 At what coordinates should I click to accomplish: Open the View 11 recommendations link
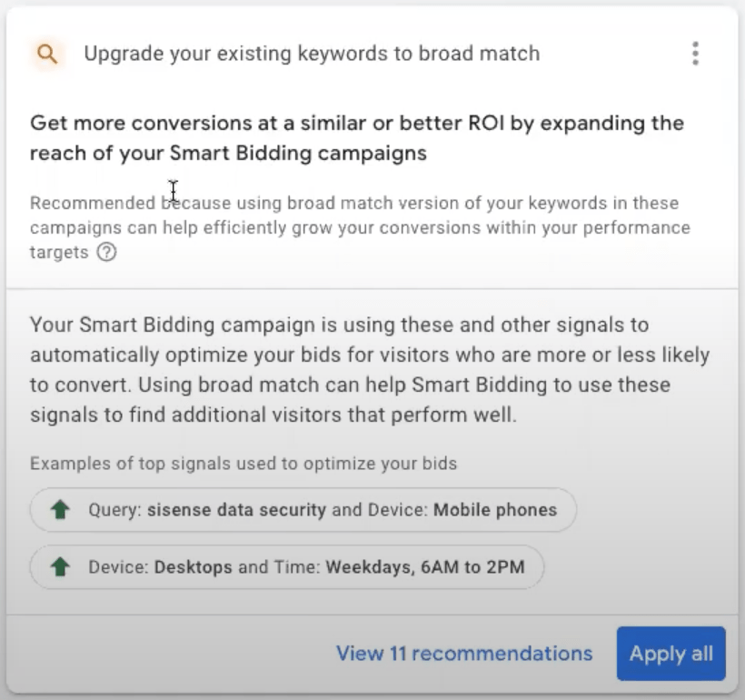(x=464, y=654)
